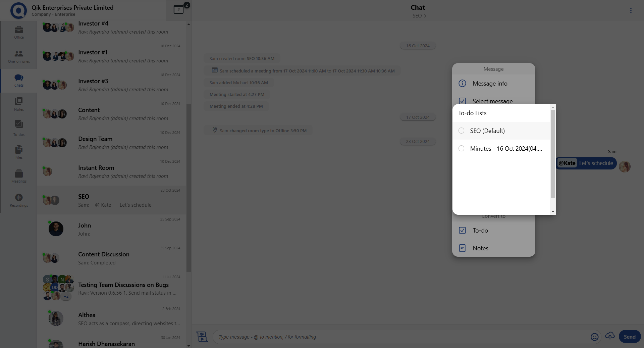Screen dimensions: 644x348
Task: Choose Message info from the context menu
Action: [x=494, y=84]
